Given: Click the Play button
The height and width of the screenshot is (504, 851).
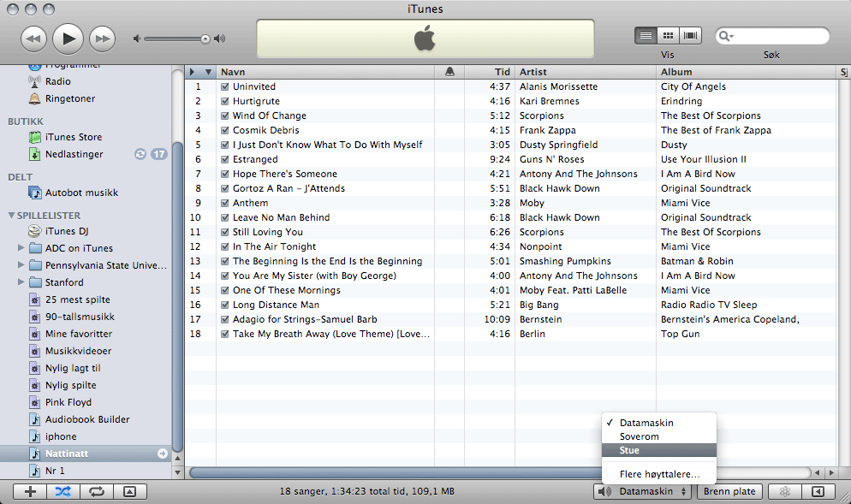Looking at the screenshot, I should 68,39.
